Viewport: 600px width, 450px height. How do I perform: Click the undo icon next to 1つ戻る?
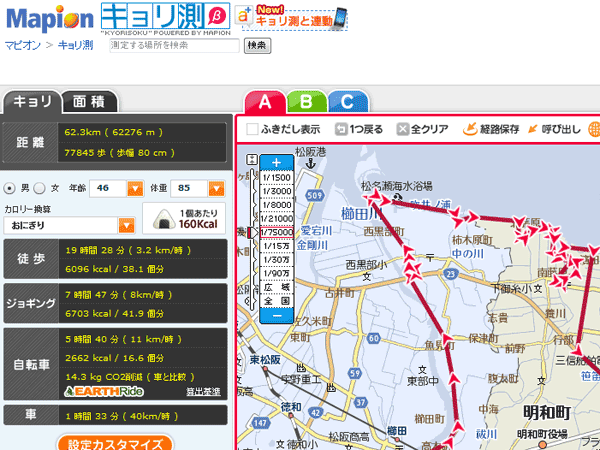click(x=340, y=129)
